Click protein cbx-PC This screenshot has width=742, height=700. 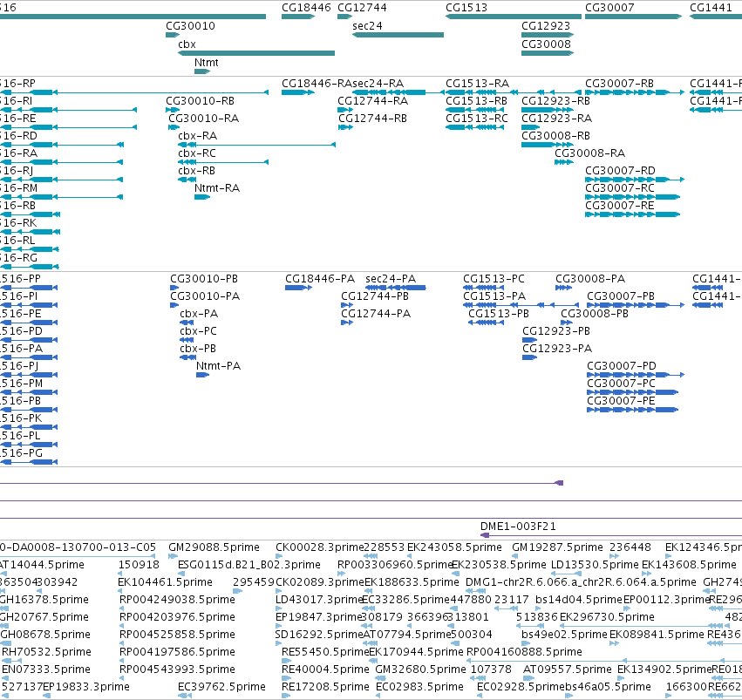point(198,331)
